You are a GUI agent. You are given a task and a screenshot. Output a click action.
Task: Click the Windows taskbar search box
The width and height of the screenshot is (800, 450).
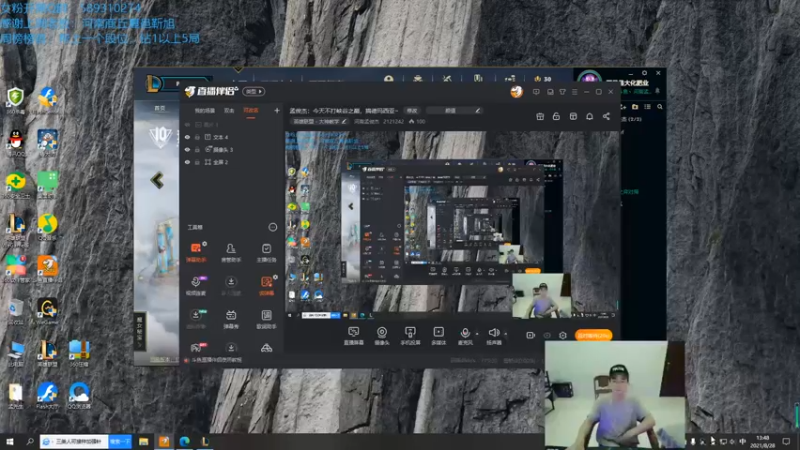click(74, 441)
